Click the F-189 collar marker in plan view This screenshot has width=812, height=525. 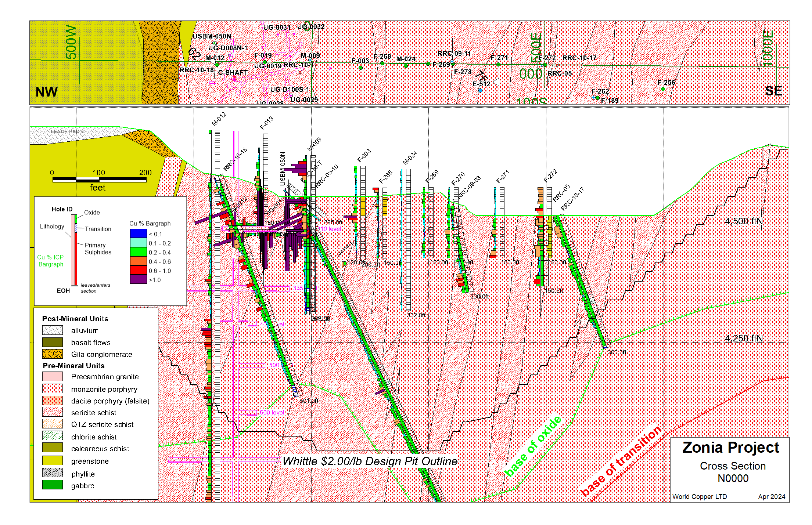(597, 98)
